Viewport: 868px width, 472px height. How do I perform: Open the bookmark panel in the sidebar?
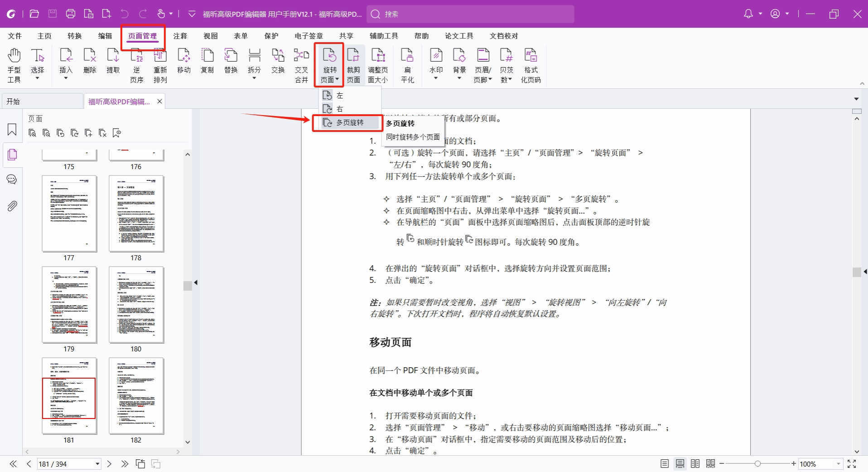[x=12, y=130]
